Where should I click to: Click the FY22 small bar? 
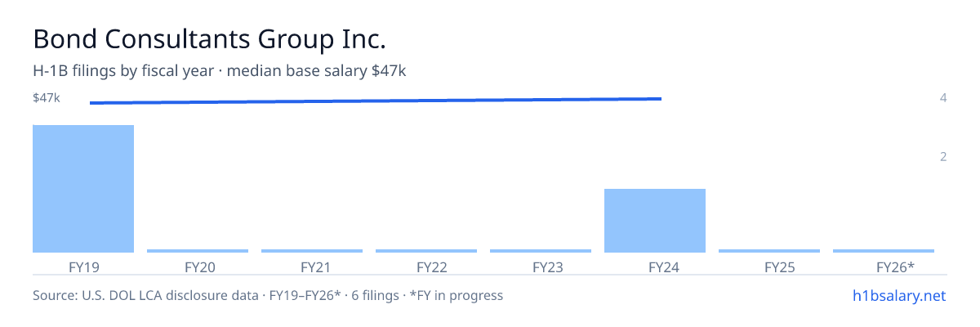point(426,251)
